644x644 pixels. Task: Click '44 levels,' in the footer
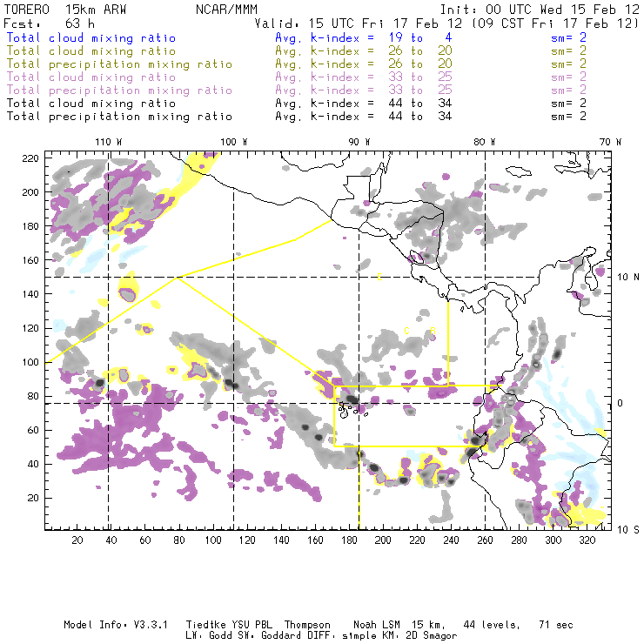pyautogui.click(x=492, y=626)
